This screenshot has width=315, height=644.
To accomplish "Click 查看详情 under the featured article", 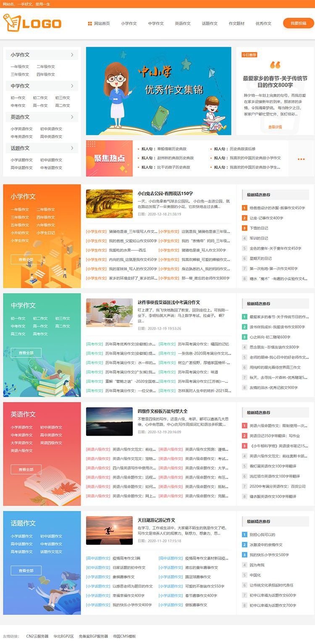I will coord(275,127).
